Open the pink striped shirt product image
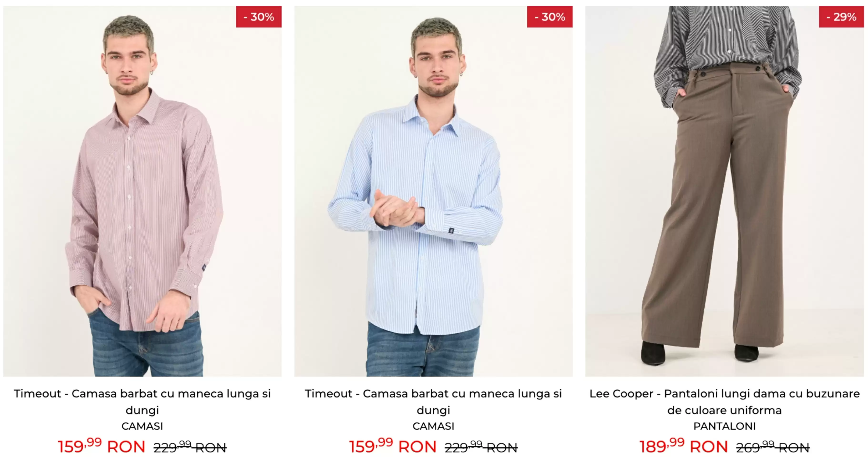This screenshot has height=476, width=868. tap(142, 191)
